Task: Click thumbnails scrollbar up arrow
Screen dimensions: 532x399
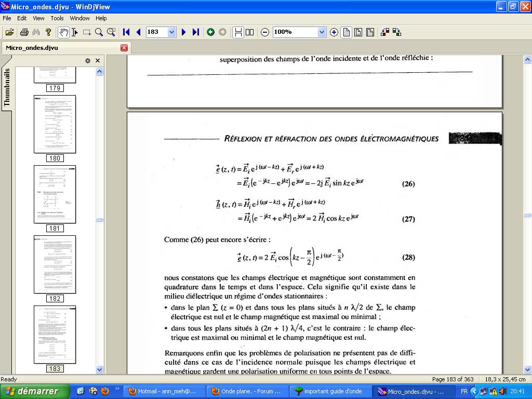Action: tap(99, 71)
